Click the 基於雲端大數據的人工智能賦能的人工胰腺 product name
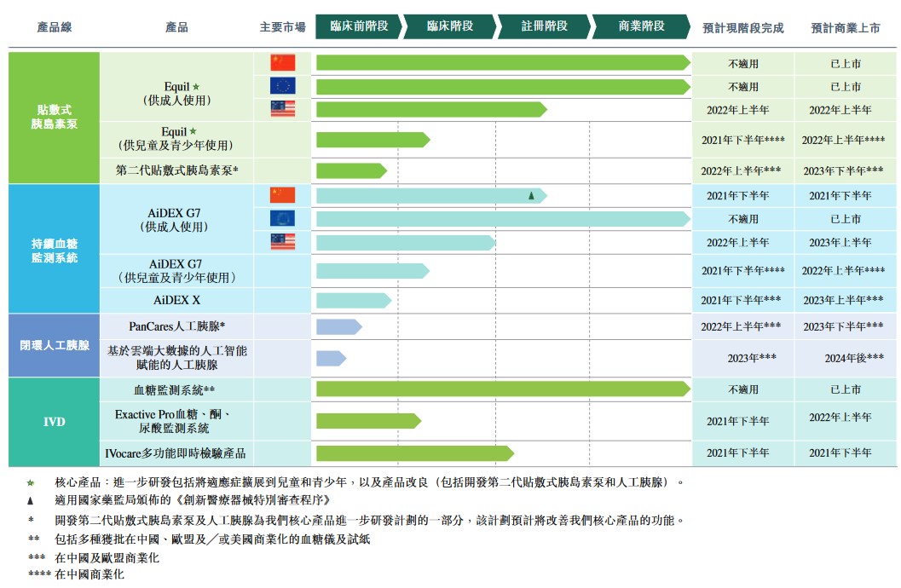The width and height of the screenshot is (901, 588). tap(176, 358)
